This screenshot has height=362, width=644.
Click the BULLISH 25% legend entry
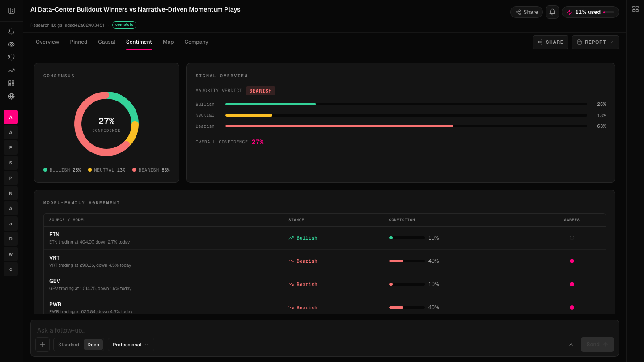pyautogui.click(x=62, y=170)
